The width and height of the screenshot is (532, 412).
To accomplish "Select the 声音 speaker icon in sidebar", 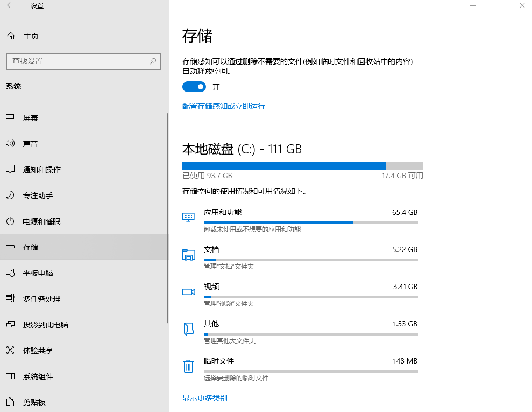I will point(10,143).
